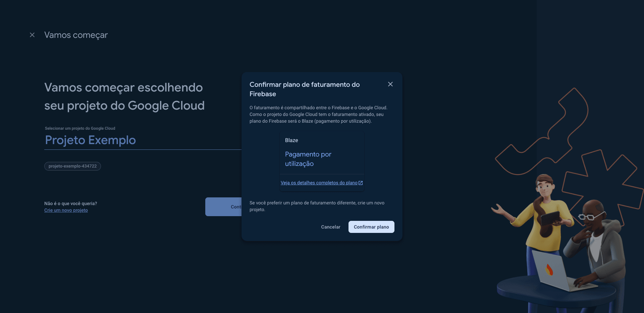Click the Blaze plan name

(x=291, y=140)
